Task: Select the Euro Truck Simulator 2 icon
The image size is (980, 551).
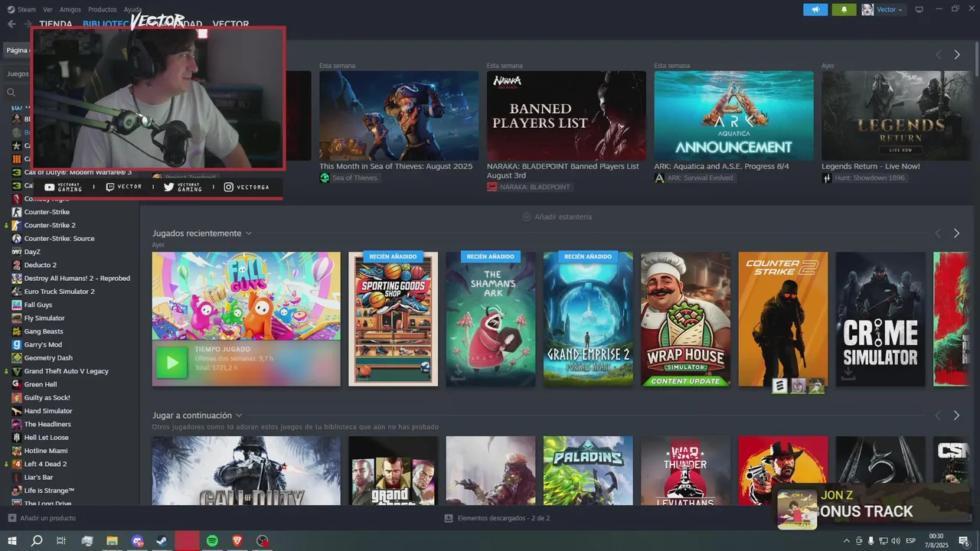Action: coord(17,292)
